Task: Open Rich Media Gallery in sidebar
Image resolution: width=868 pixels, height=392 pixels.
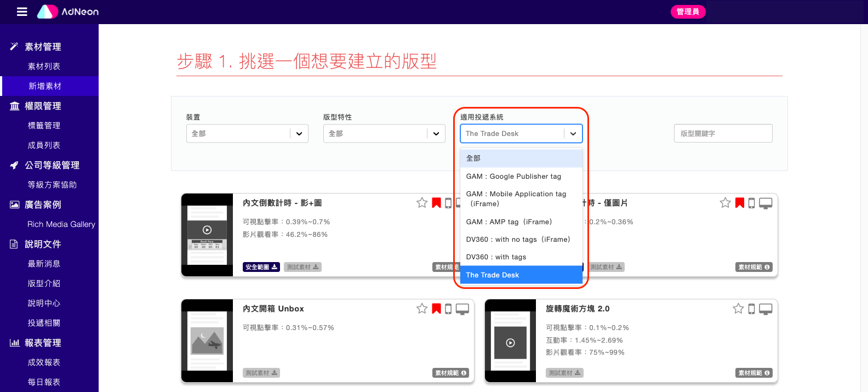Action: pos(61,224)
